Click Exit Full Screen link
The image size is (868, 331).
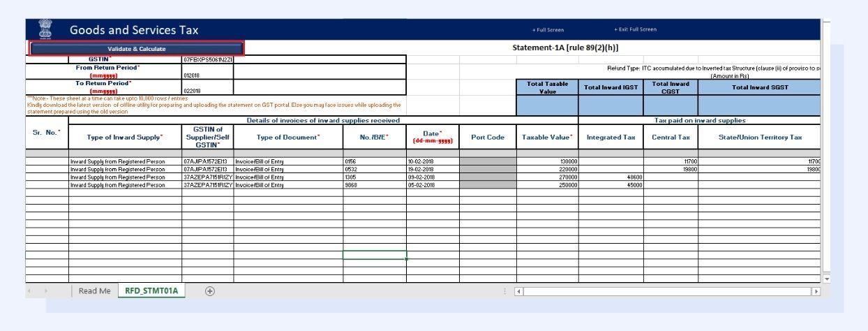[x=635, y=29]
